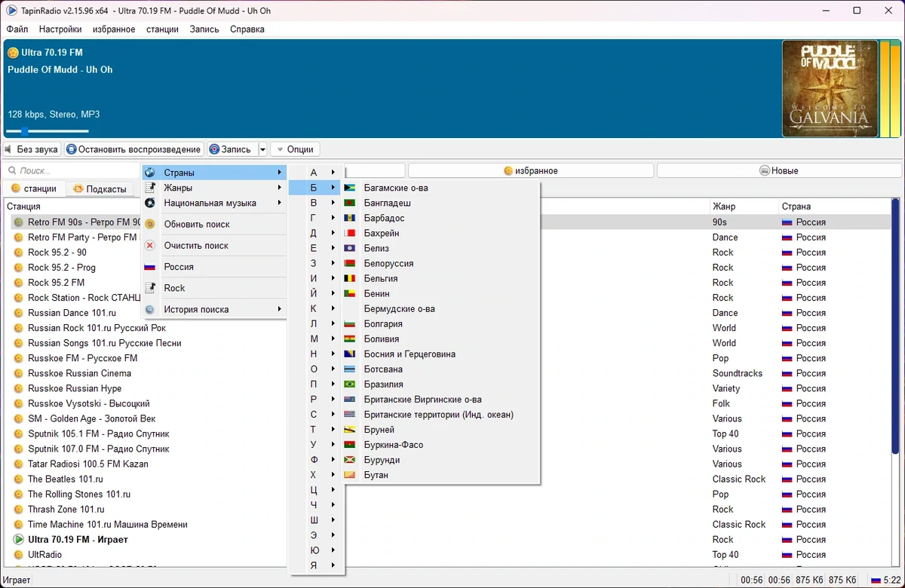905x588 pixels.
Task: Click the globe icon next to Страны
Action: point(149,173)
